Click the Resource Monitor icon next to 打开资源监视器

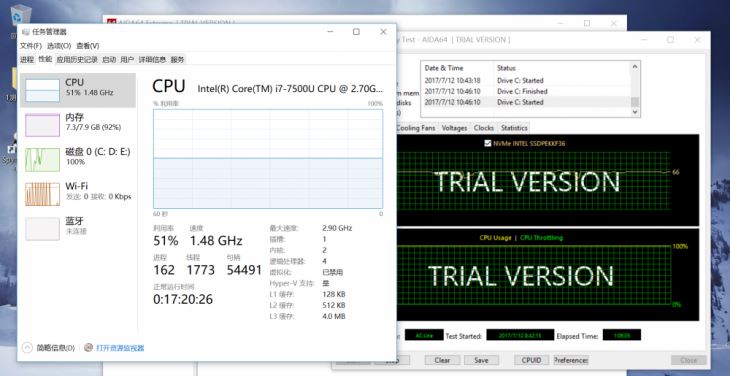point(88,348)
